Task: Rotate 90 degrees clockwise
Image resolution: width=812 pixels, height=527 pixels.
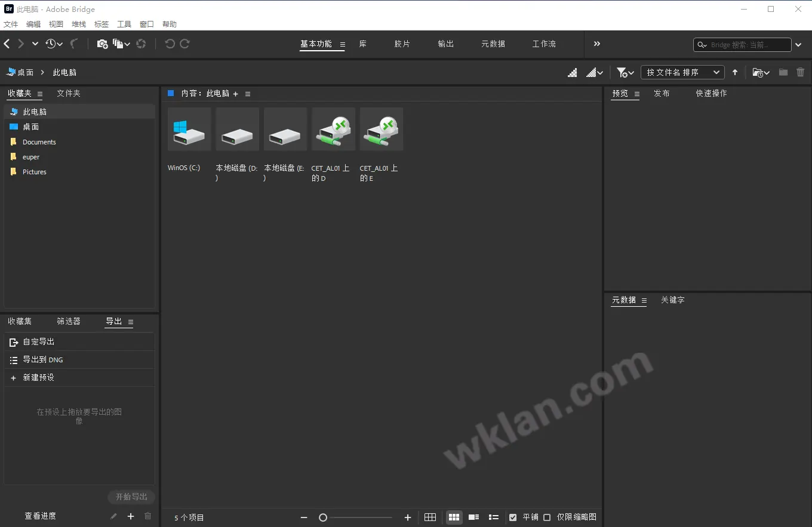Action: [x=185, y=44]
